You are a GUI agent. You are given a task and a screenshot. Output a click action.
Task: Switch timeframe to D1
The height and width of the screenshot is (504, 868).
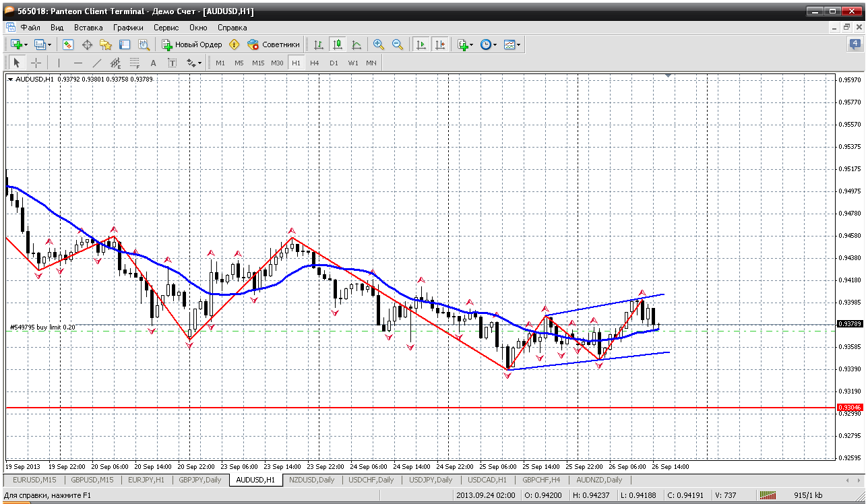(334, 63)
